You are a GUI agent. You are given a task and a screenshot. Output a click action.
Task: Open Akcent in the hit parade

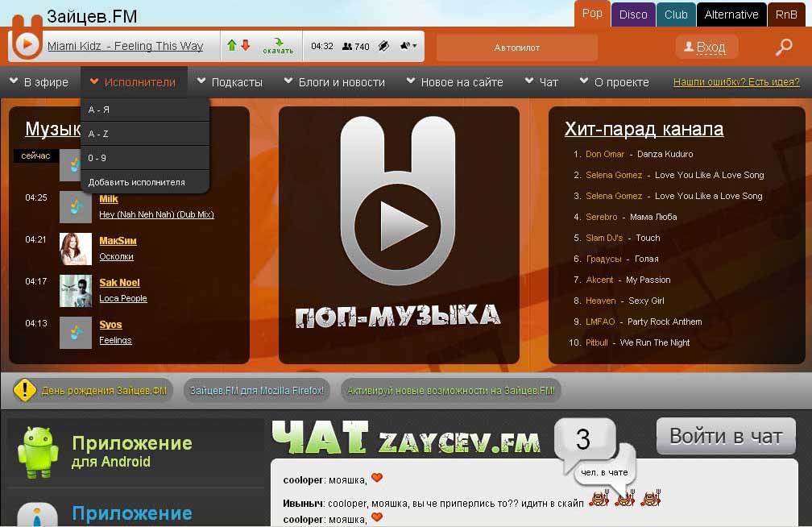click(x=599, y=280)
